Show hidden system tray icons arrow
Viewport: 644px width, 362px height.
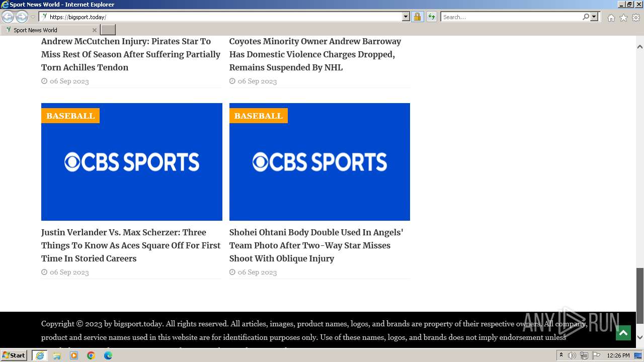click(561, 355)
